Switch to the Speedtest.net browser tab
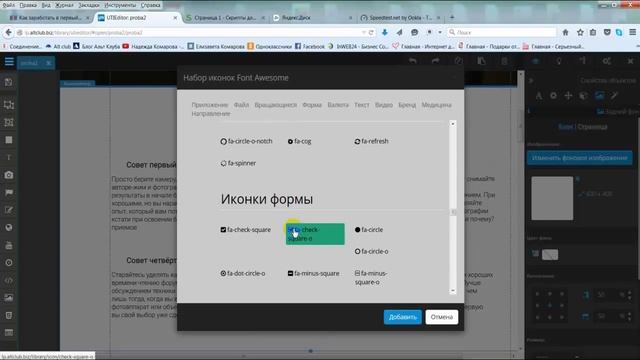This screenshot has height=360, width=640. (x=400, y=18)
